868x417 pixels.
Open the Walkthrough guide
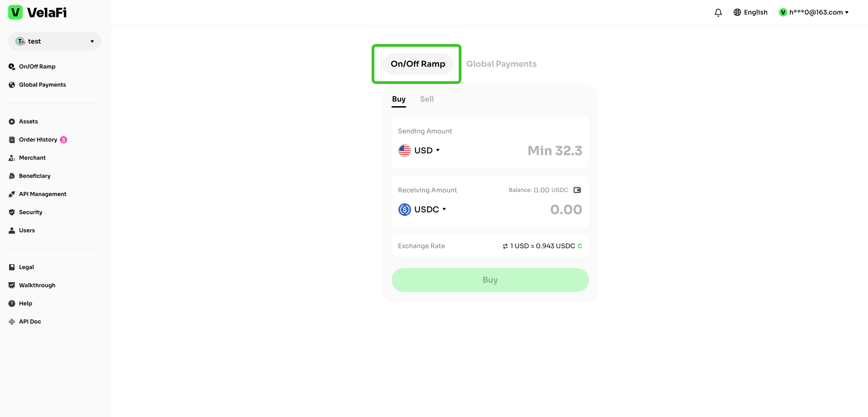pyautogui.click(x=37, y=285)
